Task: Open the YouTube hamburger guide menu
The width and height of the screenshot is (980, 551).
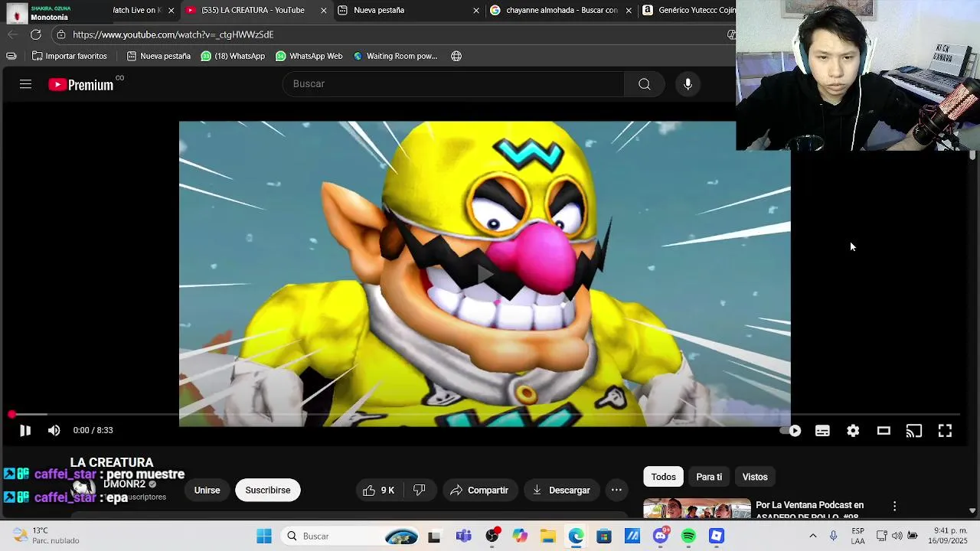Action: (25, 84)
